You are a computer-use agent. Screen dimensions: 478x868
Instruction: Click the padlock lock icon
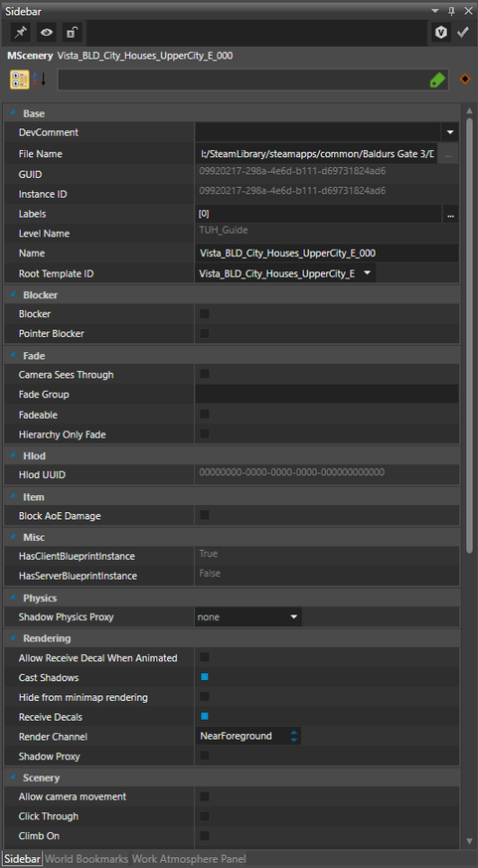click(72, 33)
